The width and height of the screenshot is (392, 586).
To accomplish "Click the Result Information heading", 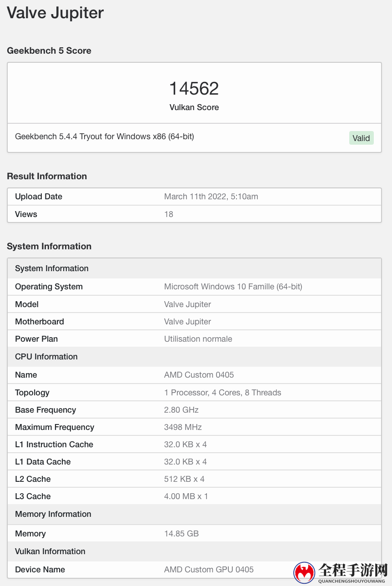I will [x=47, y=176].
